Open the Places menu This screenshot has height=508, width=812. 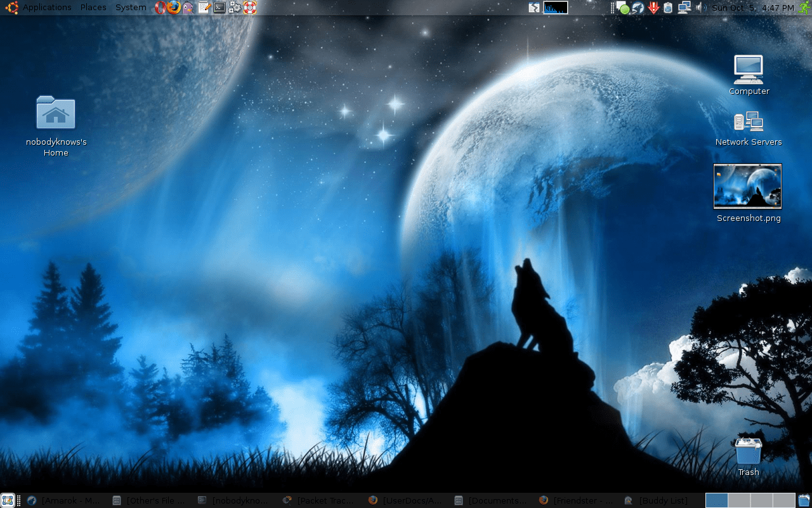pyautogui.click(x=93, y=8)
